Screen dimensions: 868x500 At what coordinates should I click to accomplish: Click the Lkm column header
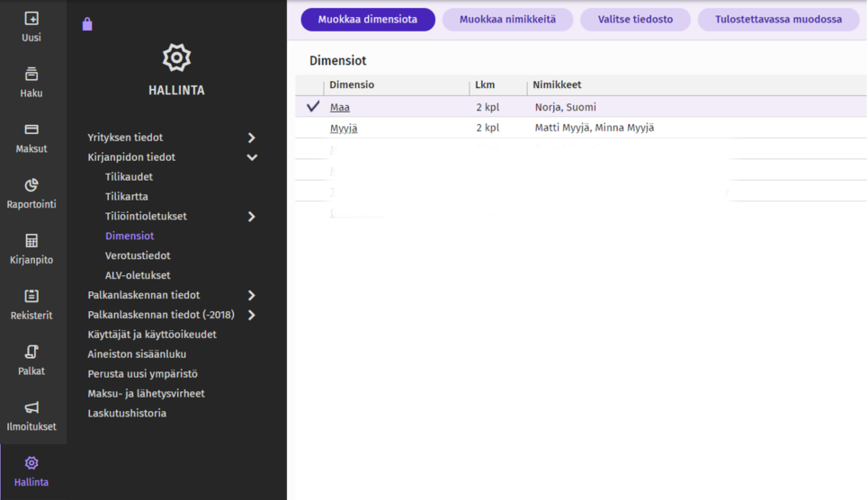point(485,85)
